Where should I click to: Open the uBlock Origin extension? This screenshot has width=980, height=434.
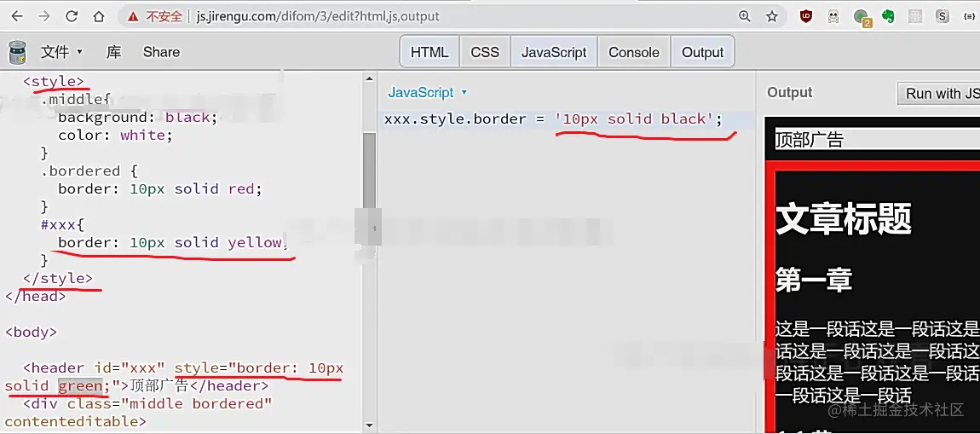coord(806,16)
